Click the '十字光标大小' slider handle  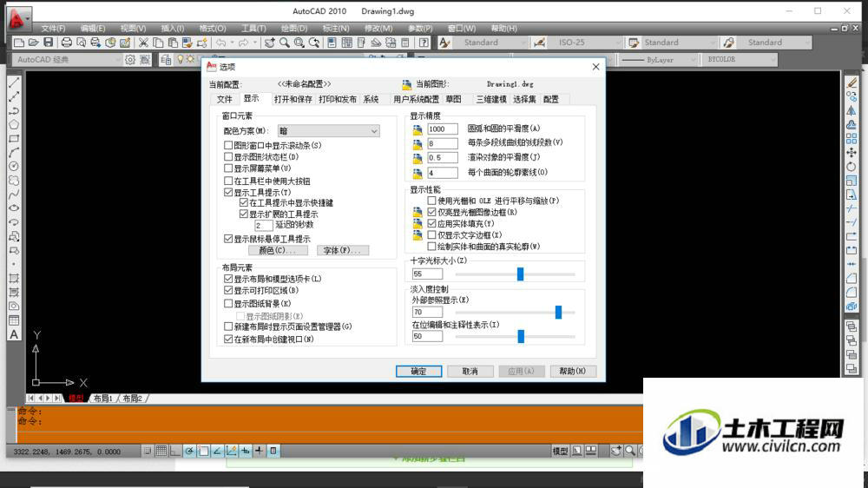(x=520, y=274)
